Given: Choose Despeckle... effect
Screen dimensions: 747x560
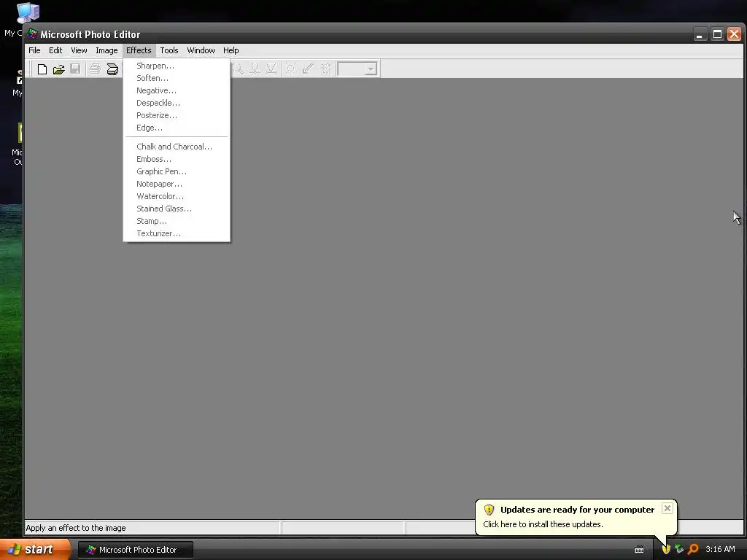Looking at the screenshot, I should point(177,103).
